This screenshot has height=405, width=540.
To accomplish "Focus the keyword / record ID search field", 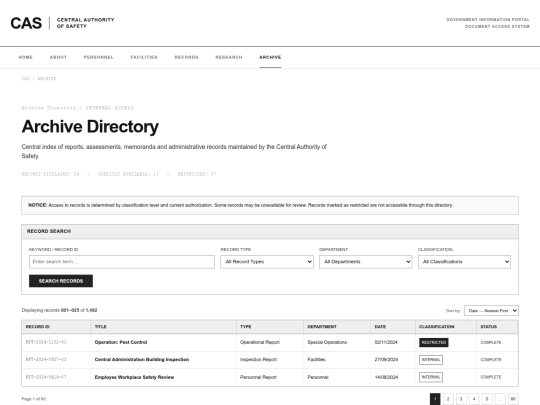I will 122,262.
